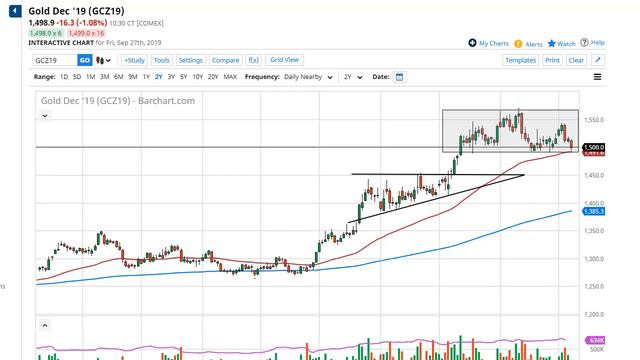Select the 3Y range
The height and width of the screenshot is (360, 640).
coord(171,77)
